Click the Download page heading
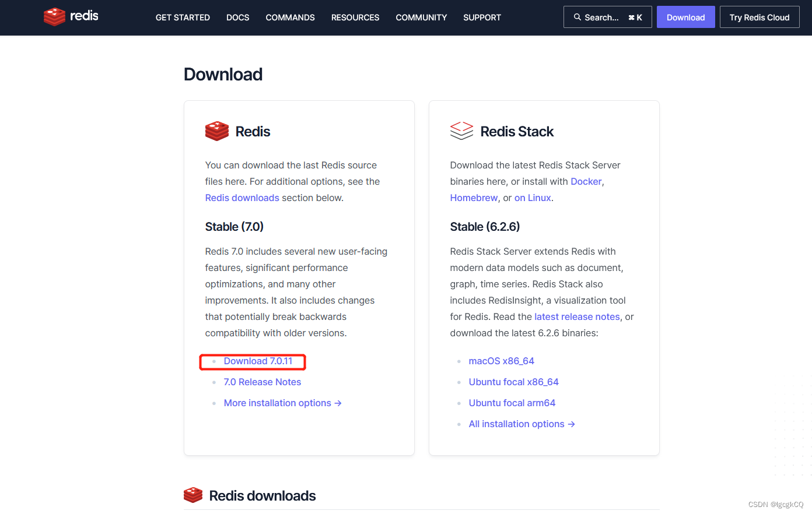The height and width of the screenshot is (514, 812). 223,75
